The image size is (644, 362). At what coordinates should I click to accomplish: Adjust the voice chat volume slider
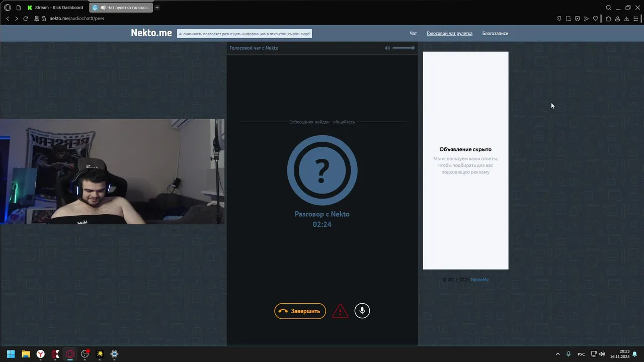click(404, 48)
